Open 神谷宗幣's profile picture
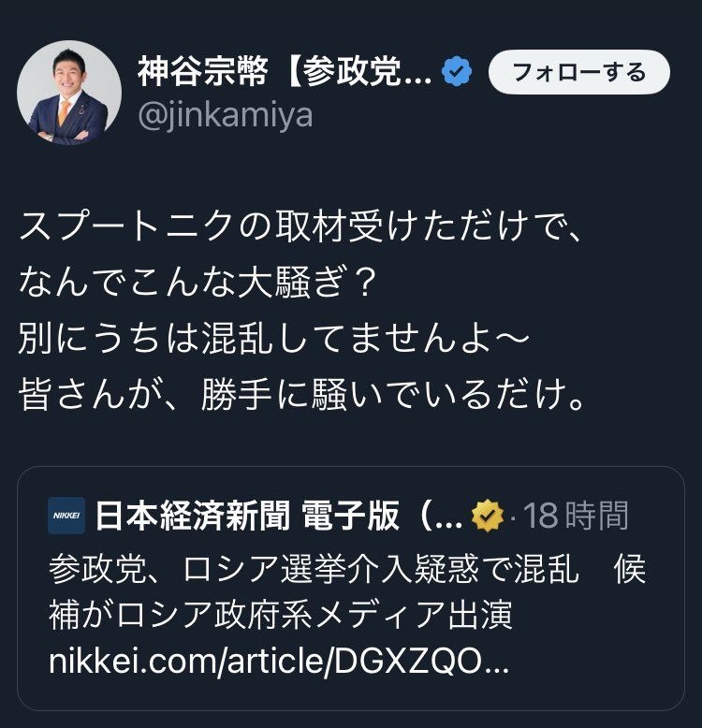This screenshot has width=702, height=728. tap(69, 93)
